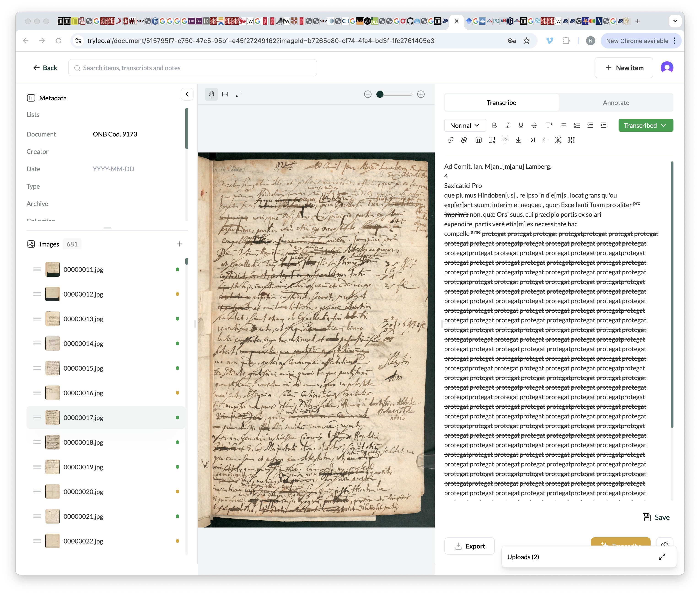
Task: Click the insert link icon
Action: pos(450,140)
